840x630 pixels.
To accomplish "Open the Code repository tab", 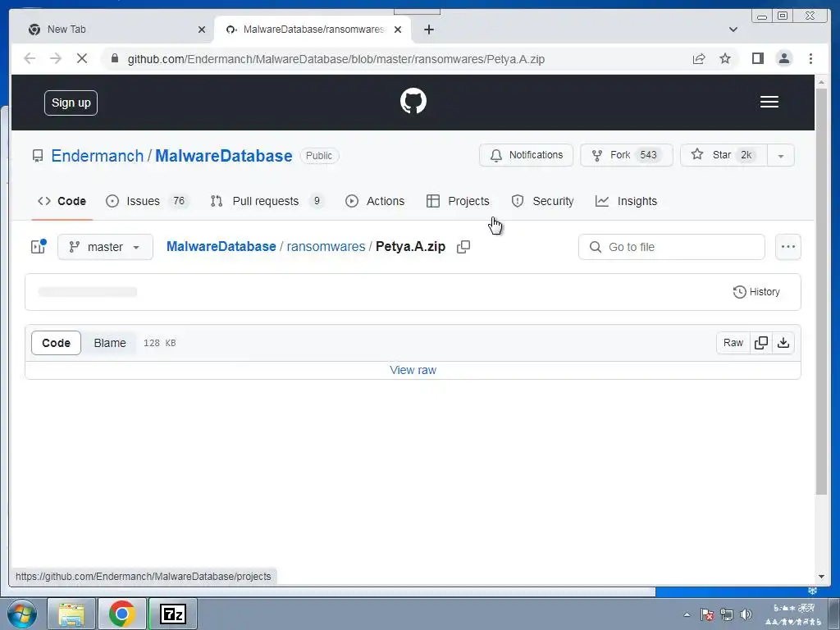I will [62, 201].
